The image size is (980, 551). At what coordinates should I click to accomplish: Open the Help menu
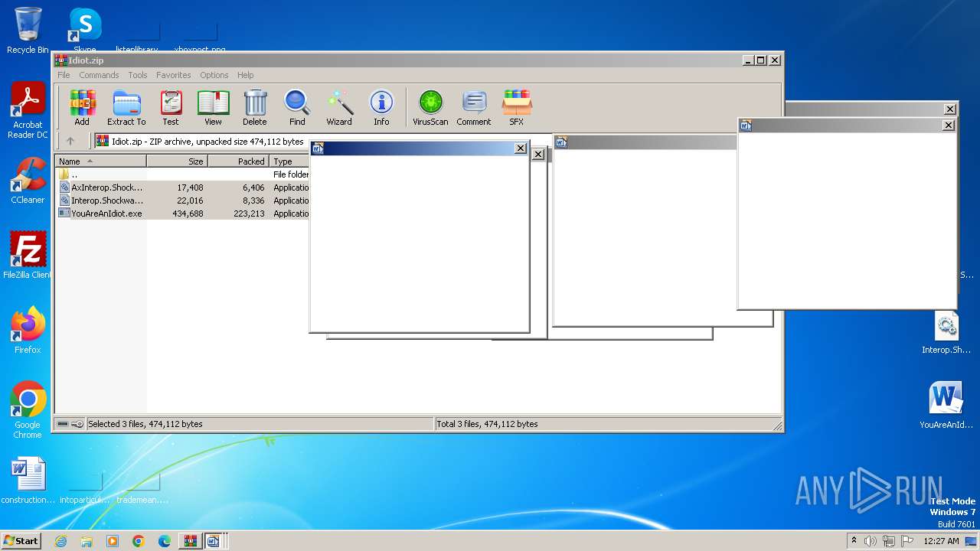click(x=245, y=75)
